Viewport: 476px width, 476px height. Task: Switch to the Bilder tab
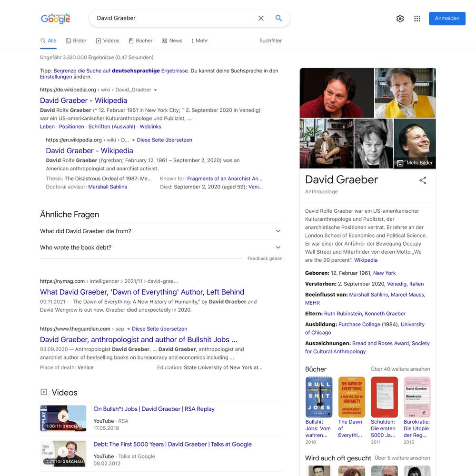click(x=76, y=40)
